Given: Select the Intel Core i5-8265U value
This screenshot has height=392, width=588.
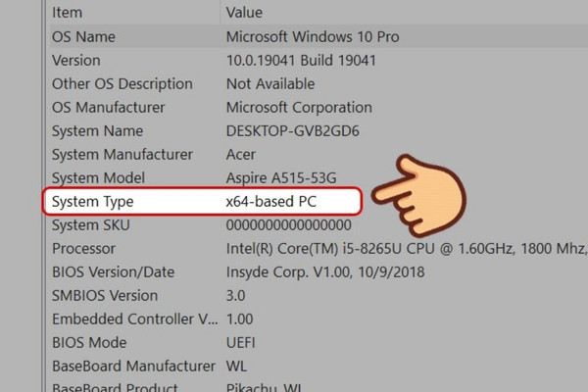Looking at the screenshot, I should click(x=407, y=249).
